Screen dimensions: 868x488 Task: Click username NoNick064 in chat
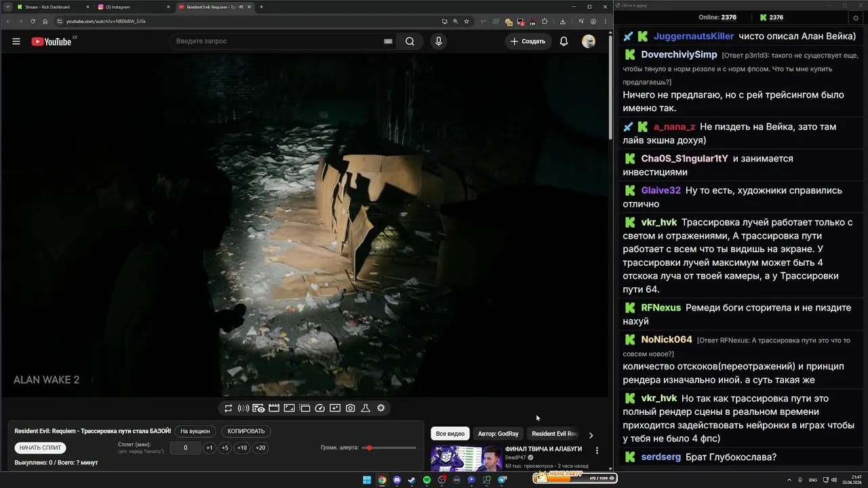[667, 340]
